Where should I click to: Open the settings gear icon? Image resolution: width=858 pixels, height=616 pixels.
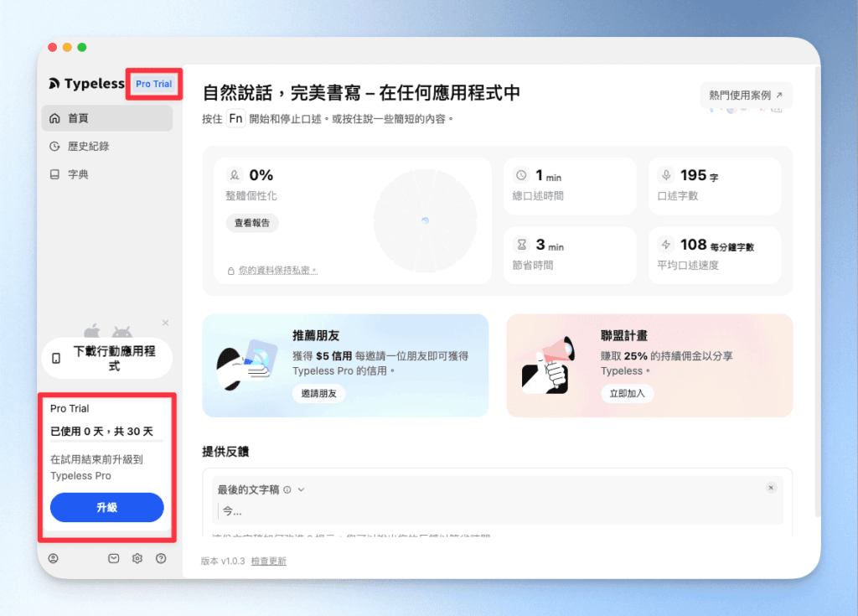coord(137,558)
